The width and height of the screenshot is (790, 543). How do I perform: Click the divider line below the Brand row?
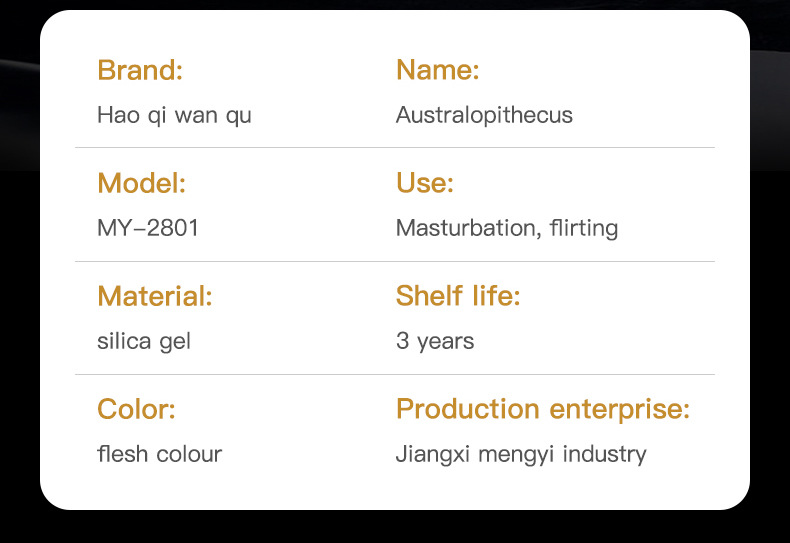[x=395, y=148]
